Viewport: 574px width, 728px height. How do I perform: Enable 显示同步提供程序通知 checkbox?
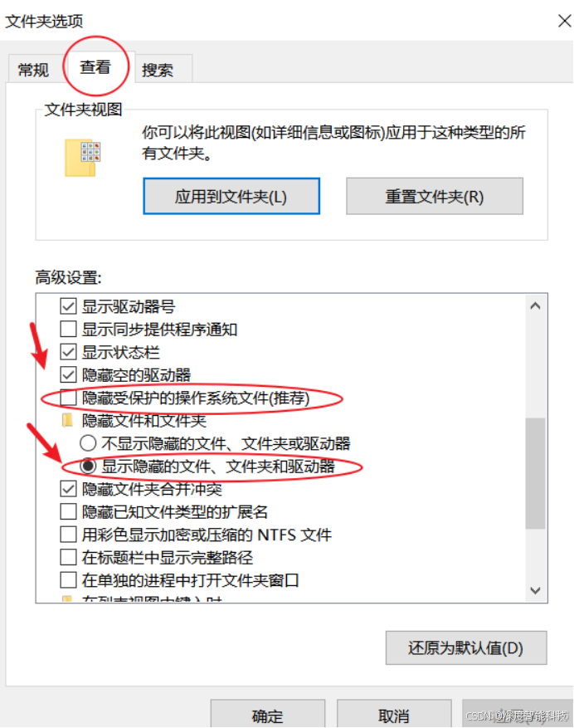(68, 330)
